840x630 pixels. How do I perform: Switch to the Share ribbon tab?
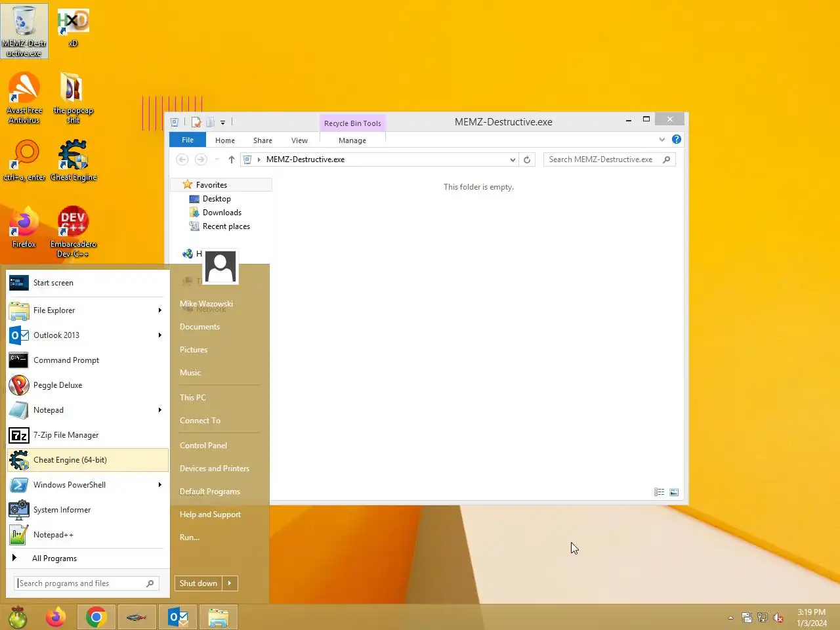click(262, 140)
